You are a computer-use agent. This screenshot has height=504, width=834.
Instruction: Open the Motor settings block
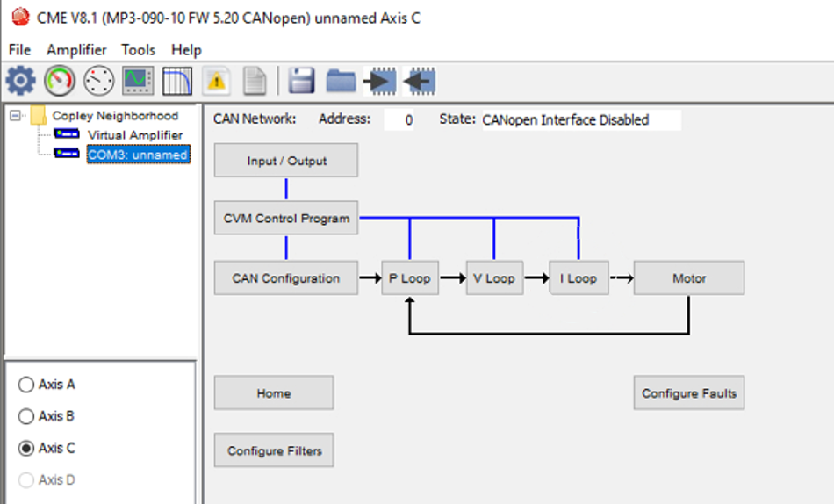point(689,277)
